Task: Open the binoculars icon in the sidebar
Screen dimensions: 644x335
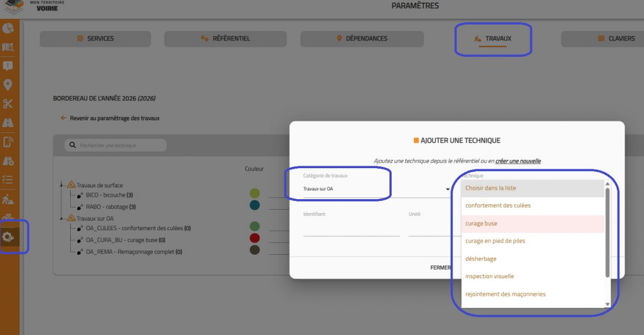Action: pos(8,161)
